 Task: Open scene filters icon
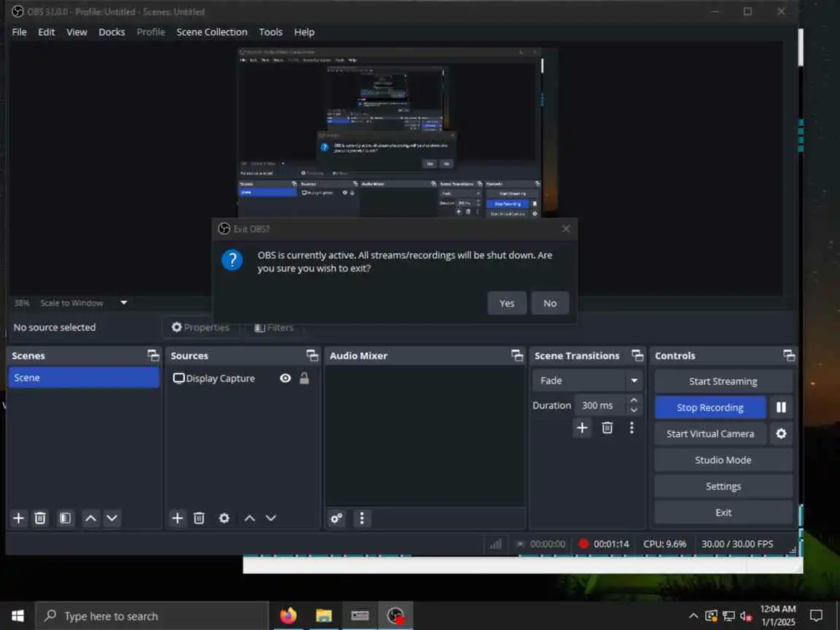65,518
